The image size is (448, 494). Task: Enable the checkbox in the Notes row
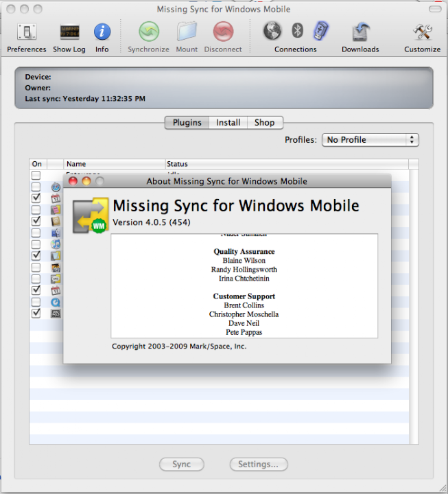[36, 210]
